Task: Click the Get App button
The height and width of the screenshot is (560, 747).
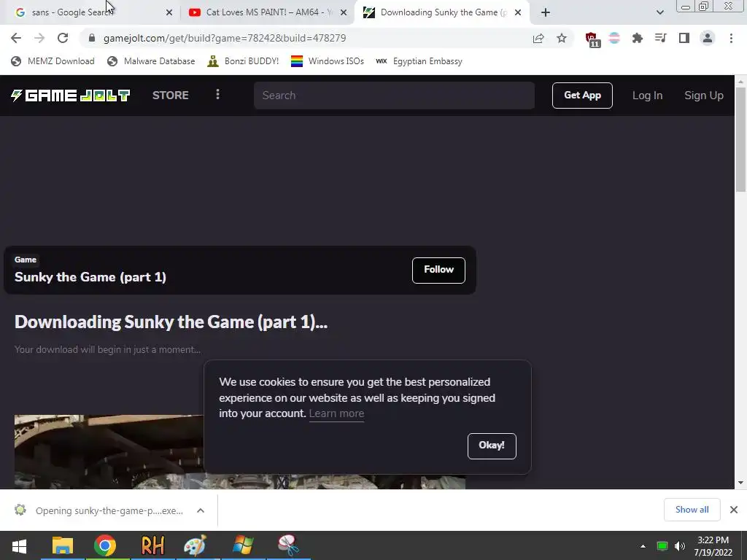Action: tap(582, 96)
